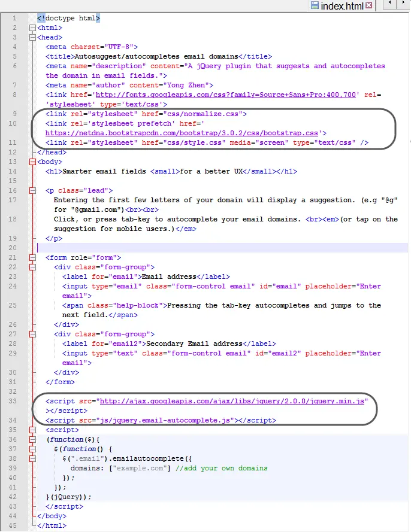
Task: Click line number 20 in the margin
Action: click(x=13, y=248)
